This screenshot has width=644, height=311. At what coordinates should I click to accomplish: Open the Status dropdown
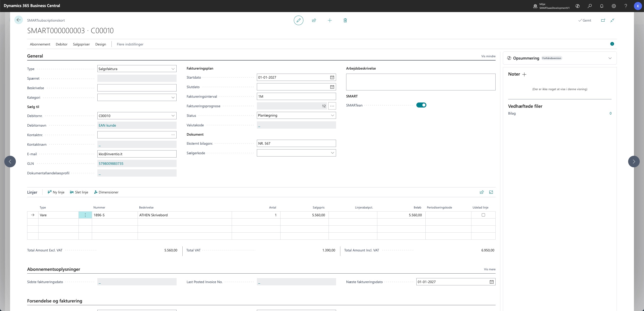(332, 115)
